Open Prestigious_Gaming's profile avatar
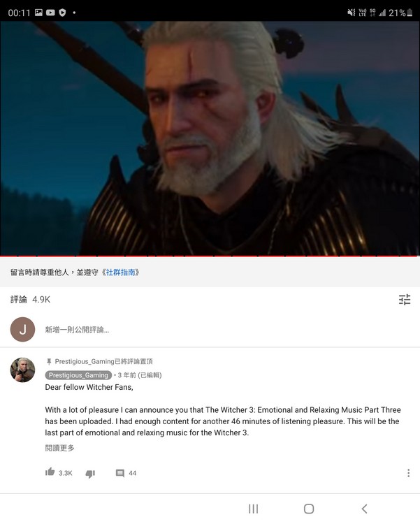The width and height of the screenshot is (420, 524). click(x=23, y=370)
